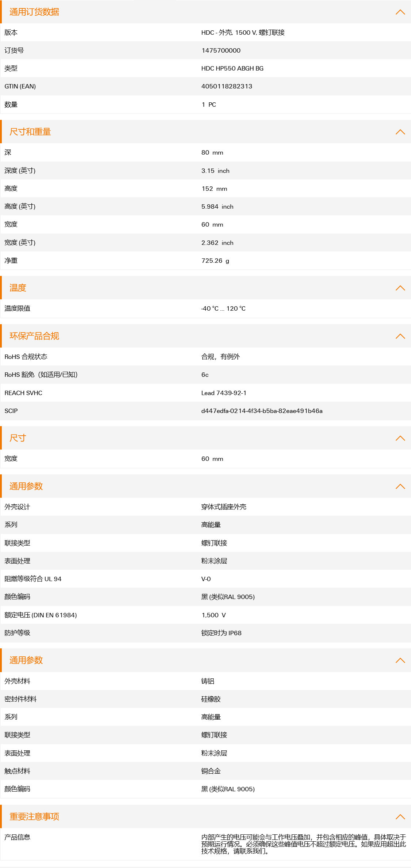411x868 pixels.
Task: Click the housing material value 铸铝
Action: pyautogui.click(x=208, y=681)
